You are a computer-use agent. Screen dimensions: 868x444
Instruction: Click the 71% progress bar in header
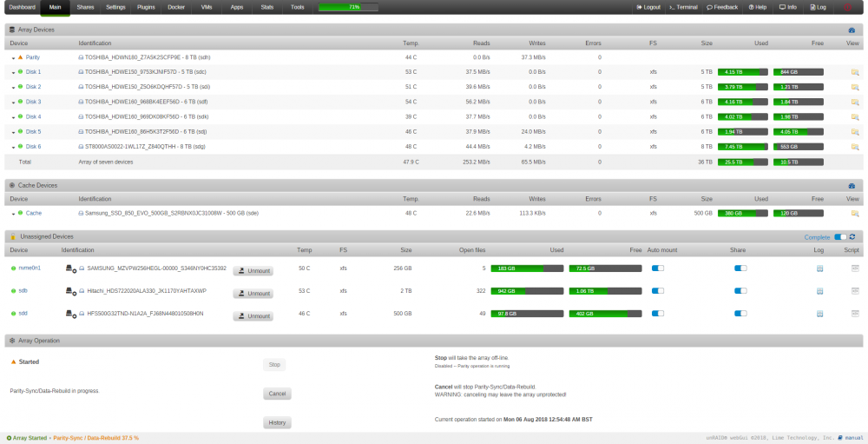tap(349, 7)
